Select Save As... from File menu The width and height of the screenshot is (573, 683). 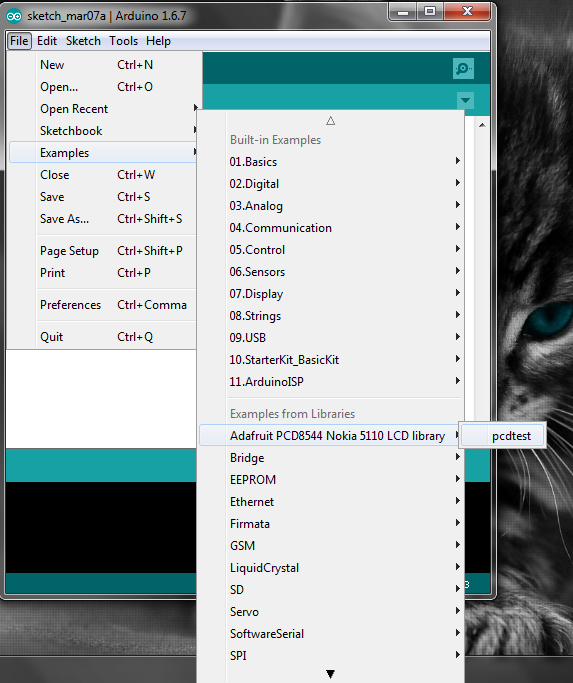tap(103, 219)
